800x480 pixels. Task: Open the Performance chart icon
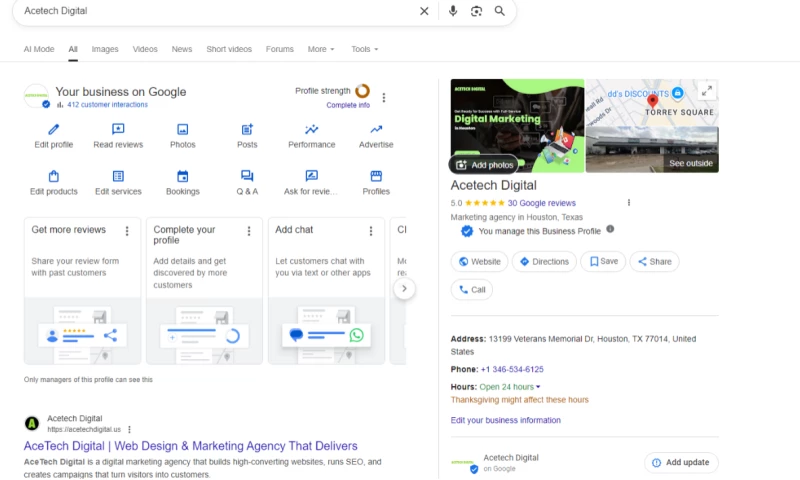tap(312, 129)
